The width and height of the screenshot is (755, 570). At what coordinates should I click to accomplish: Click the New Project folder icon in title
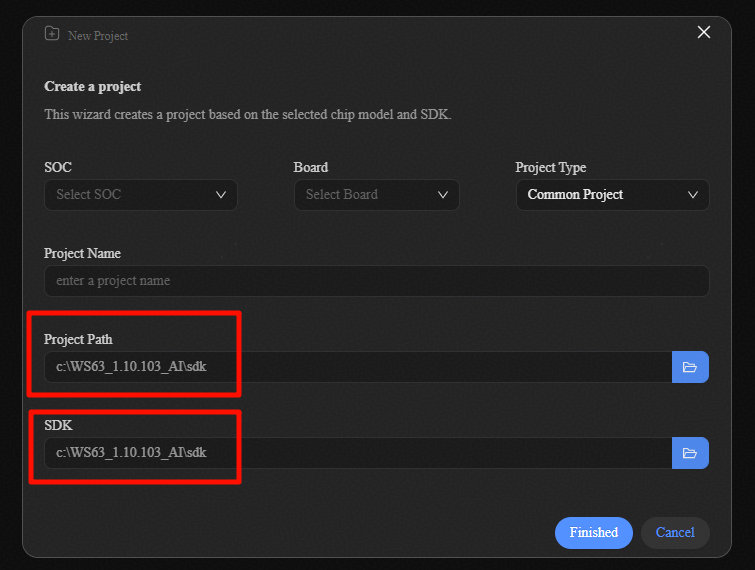click(x=52, y=34)
